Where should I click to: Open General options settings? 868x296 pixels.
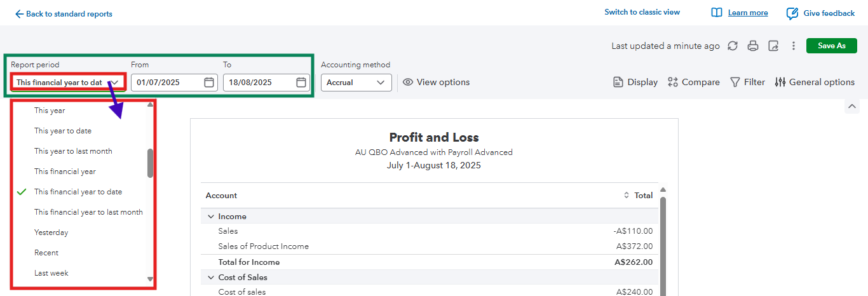[815, 82]
